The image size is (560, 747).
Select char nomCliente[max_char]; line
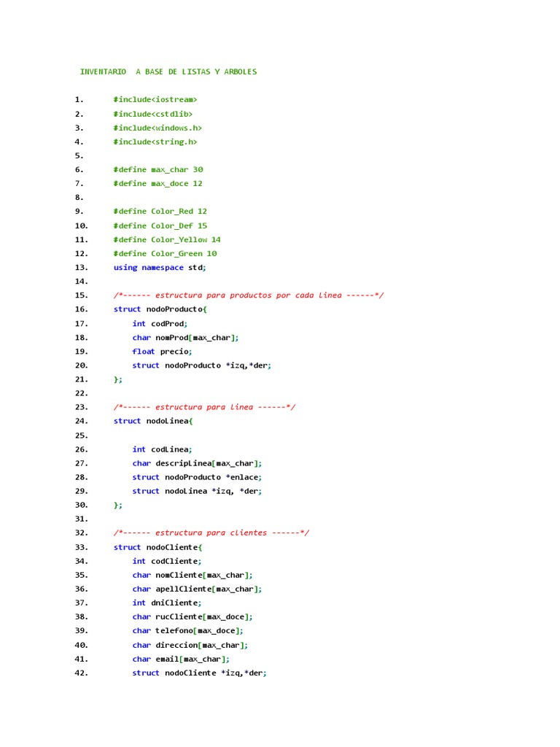coord(192,575)
